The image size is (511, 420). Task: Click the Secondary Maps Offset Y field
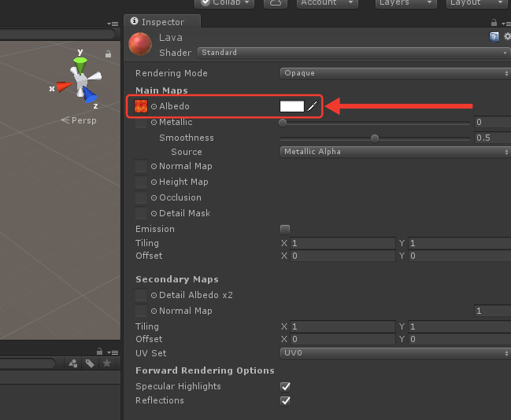tap(460, 339)
